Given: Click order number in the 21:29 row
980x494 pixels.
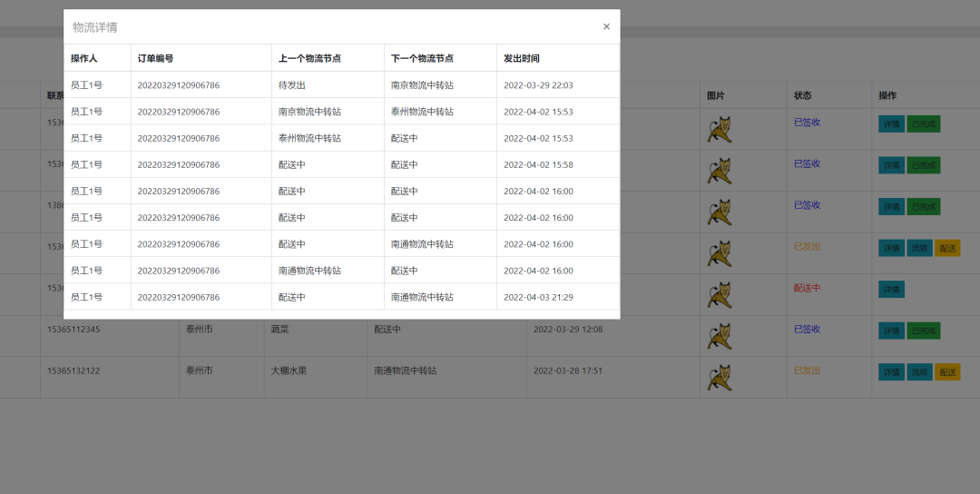Looking at the screenshot, I should 179,297.
